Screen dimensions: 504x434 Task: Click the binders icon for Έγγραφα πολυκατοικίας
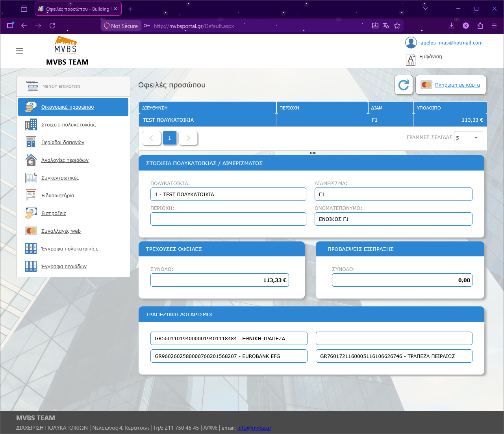click(31, 249)
